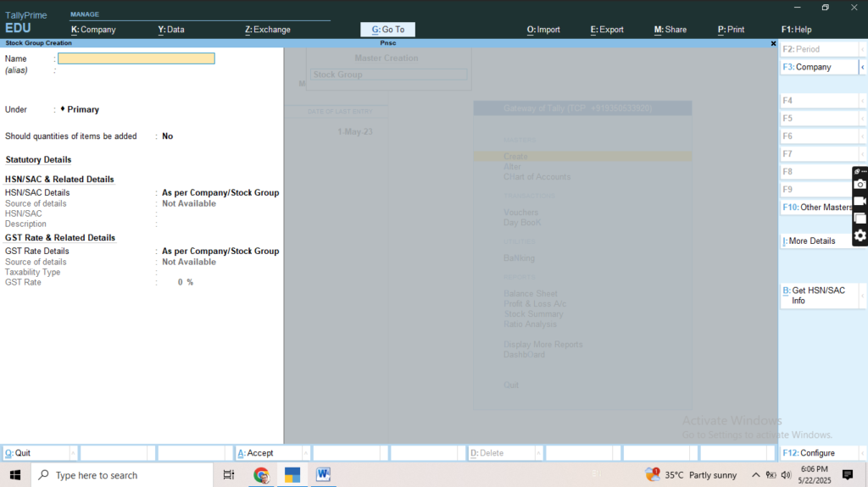This screenshot has width=868, height=487.
Task: Change HSN/SAC Details 'As per Company/Stock Group'
Action: 220,192
